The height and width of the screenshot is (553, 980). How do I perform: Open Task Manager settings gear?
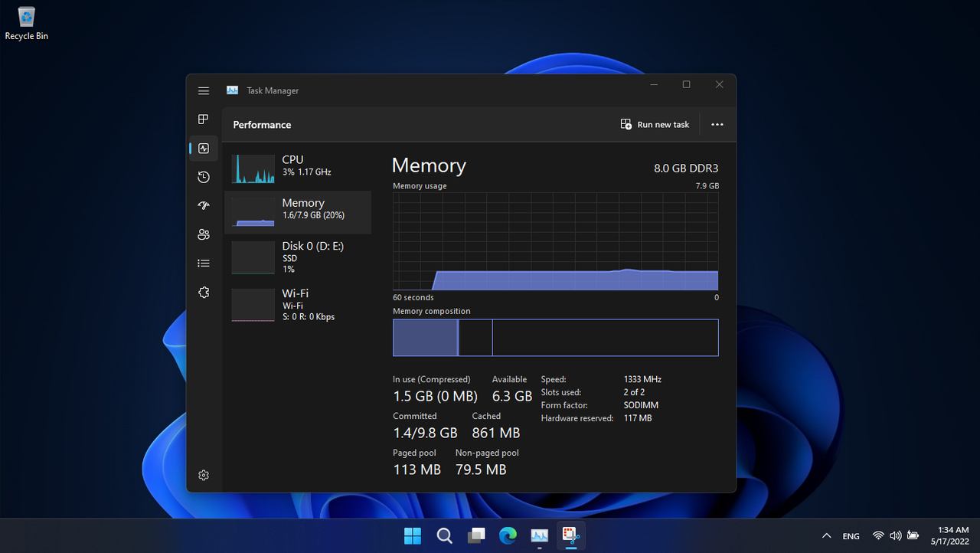[x=204, y=475]
